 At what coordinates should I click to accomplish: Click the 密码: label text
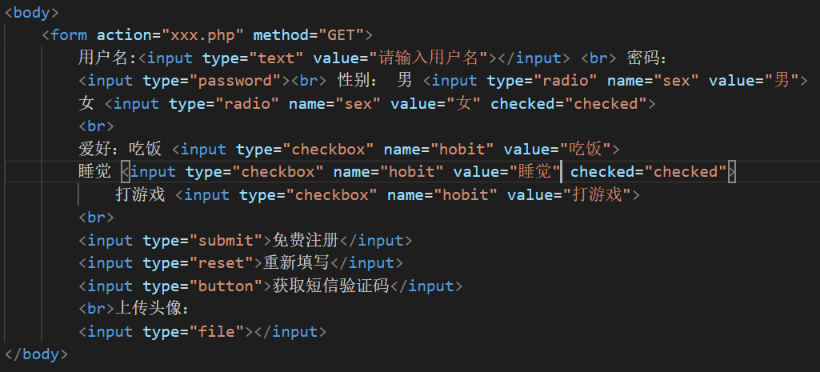[x=646, y=58]
